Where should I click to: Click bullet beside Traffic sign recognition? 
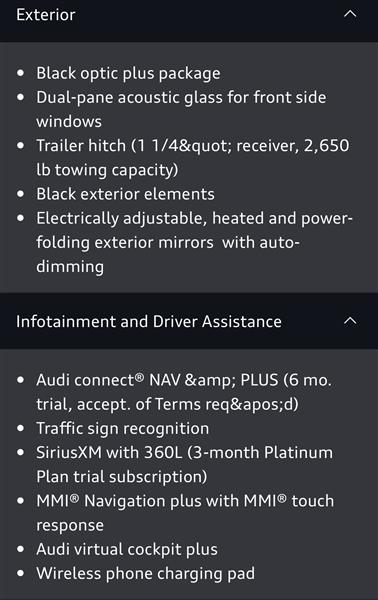(21, 428)
